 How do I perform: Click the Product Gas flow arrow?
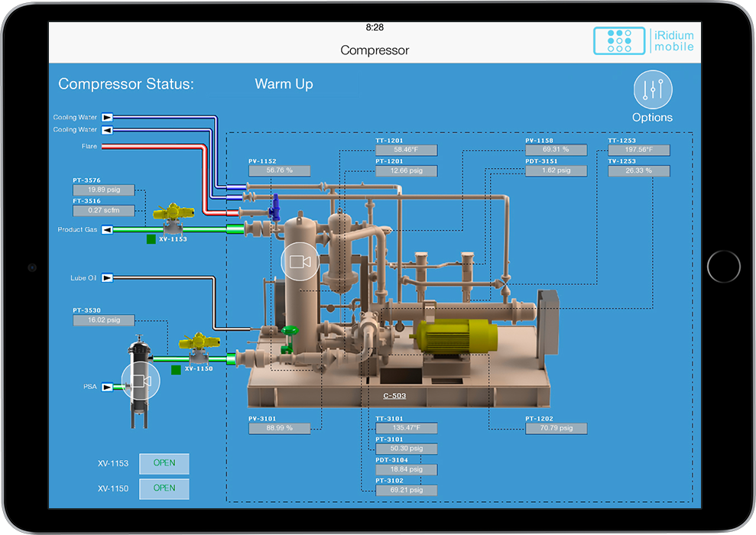coord(107,230)
